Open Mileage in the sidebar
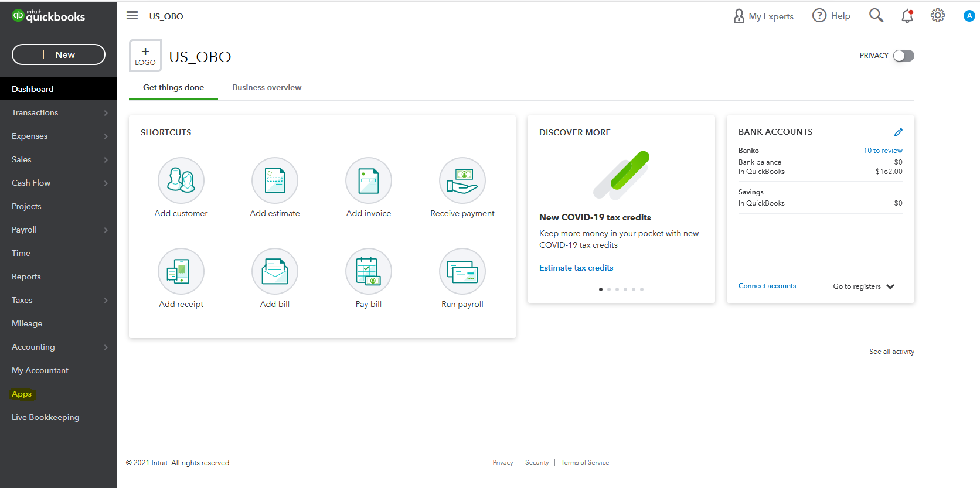The image size is (980, 488). [x=59, y=323]
